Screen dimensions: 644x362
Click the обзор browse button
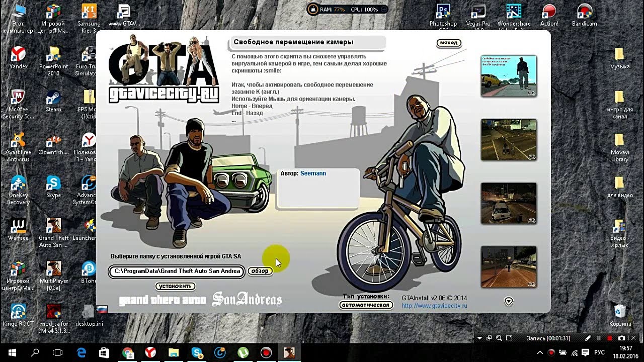pos(260,271)
